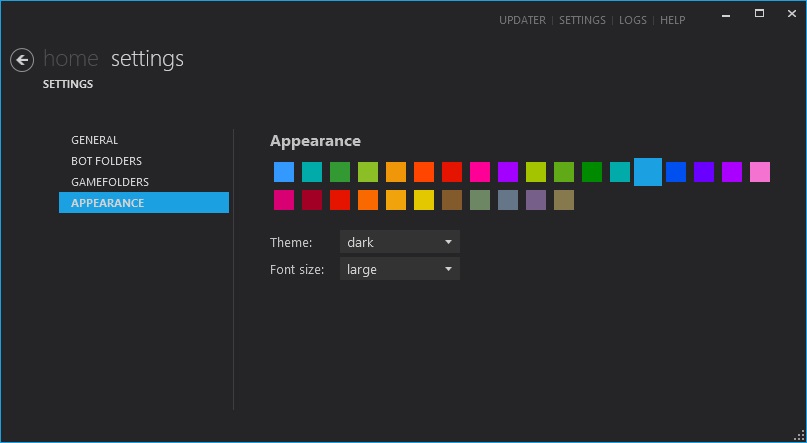Go to the home page link
807x443 pixels.
click(x=71, y=59)
